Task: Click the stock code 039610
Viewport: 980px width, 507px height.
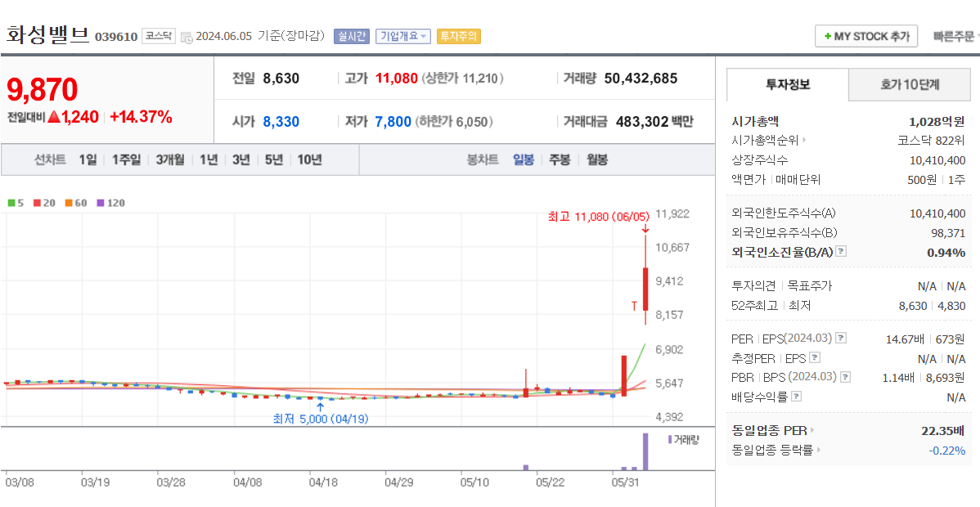Action: 116,37
